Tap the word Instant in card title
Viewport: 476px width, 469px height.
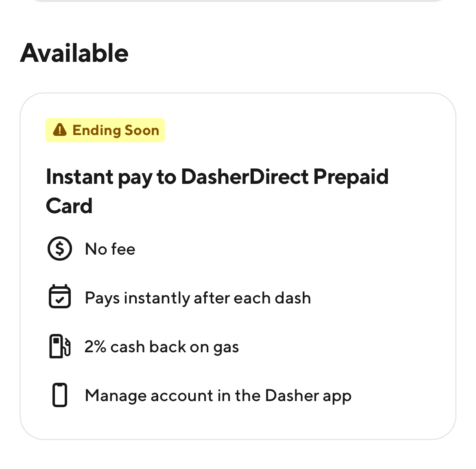80,177
